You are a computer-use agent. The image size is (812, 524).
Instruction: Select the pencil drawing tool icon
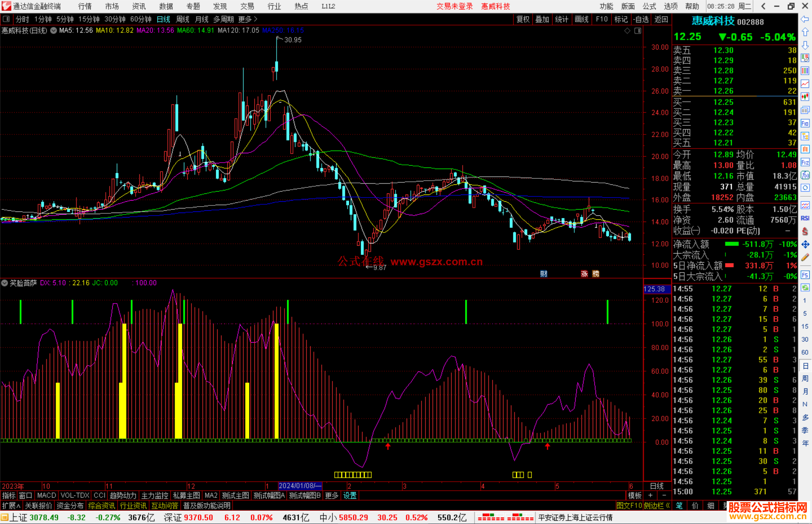click(805, 257)
